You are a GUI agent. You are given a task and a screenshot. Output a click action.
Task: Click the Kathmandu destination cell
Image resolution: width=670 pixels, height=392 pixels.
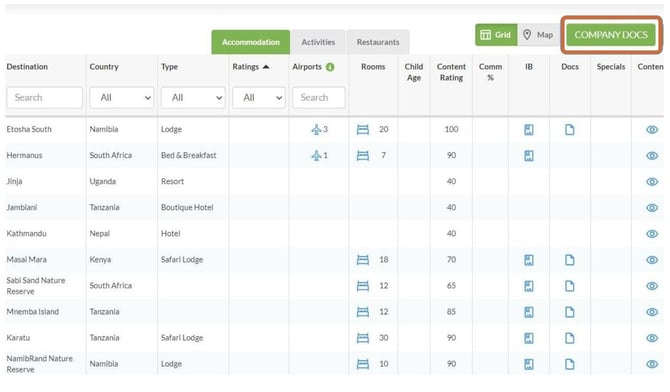(26, 233)
